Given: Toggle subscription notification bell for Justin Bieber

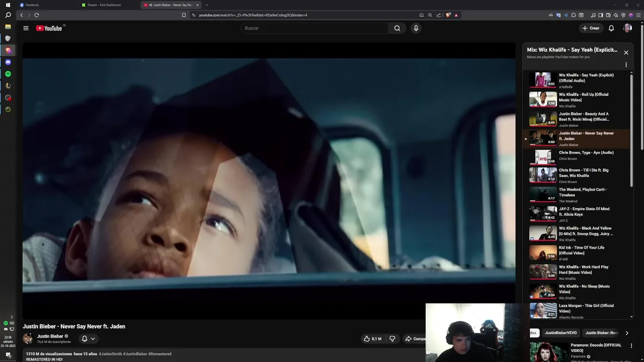Looking at the screenshot, I should tap(88, 339).
